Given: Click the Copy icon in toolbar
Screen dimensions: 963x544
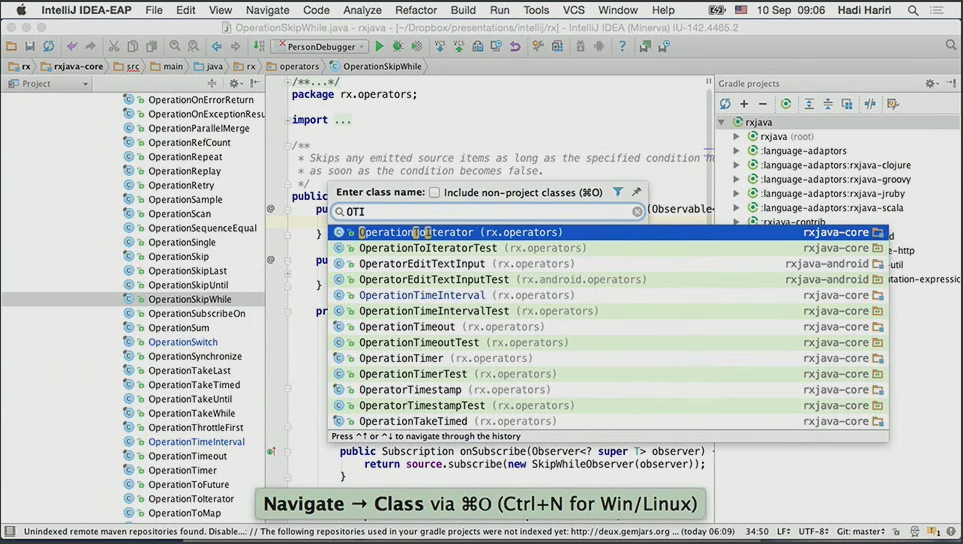Looking at the screenshot, I should pyautogui.click(x=133, y=46).
